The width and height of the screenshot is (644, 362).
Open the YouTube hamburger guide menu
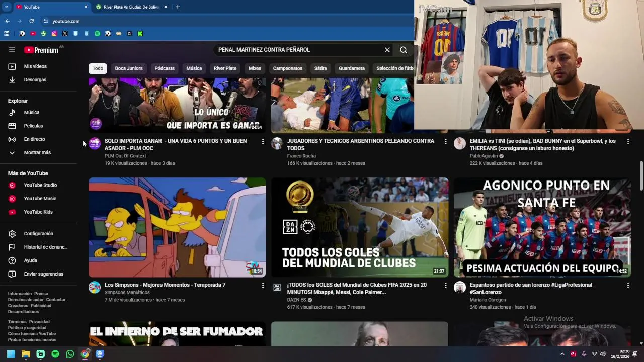tap(12, 50)
